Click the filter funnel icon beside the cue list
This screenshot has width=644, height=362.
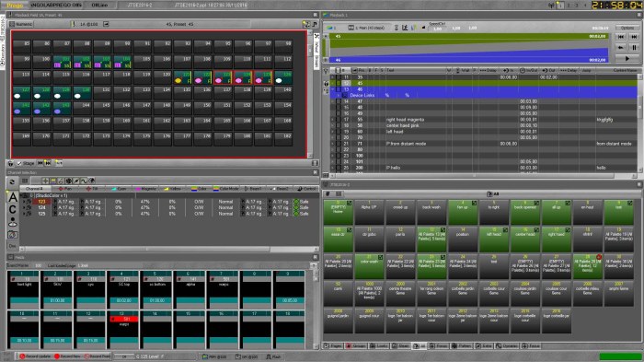point(326,71)
